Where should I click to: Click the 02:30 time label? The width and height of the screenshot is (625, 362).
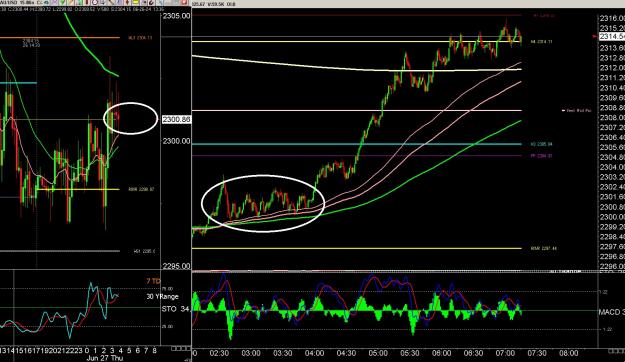tap(219, 353)
